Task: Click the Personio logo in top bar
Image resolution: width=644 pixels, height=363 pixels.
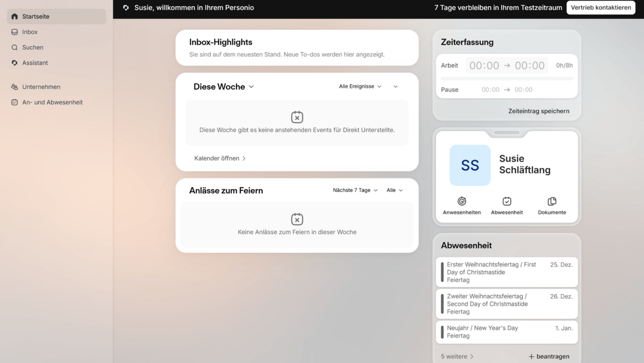Action: tap(126, 8)
